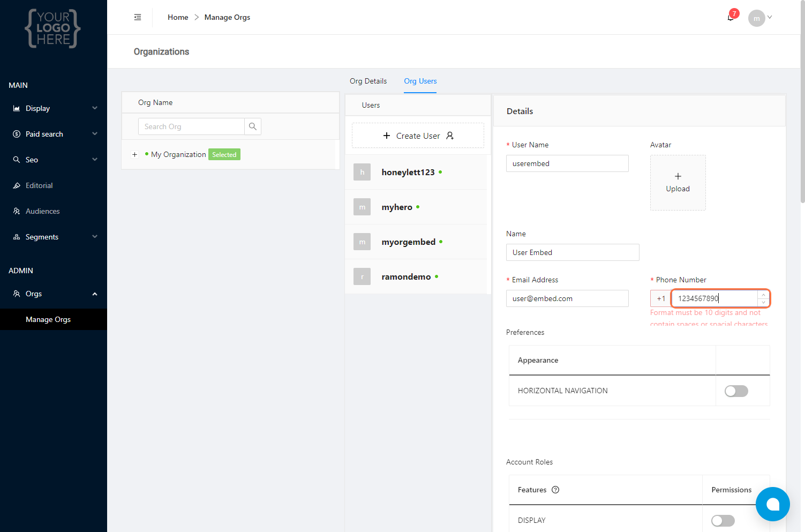Expand the My Organization tree node
This screenshot has width=805, height=532.
pyautogui.click(x=135, y=155)
